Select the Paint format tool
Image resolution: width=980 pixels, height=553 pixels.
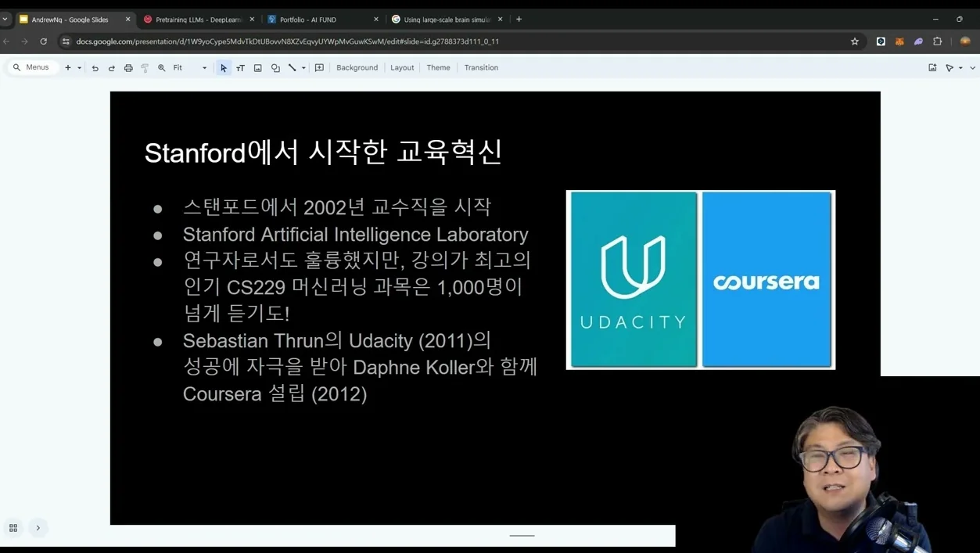click(x=145, y=68)
